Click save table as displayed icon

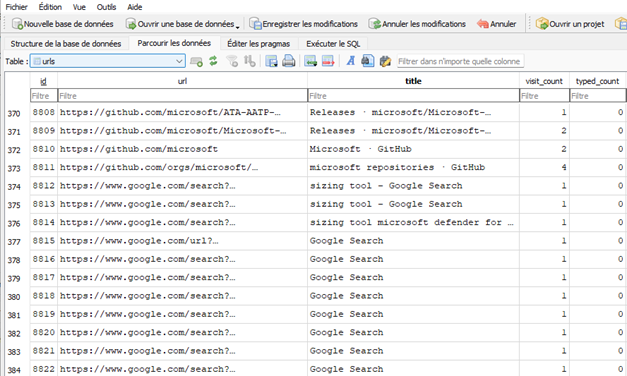[x=272, y=61]
